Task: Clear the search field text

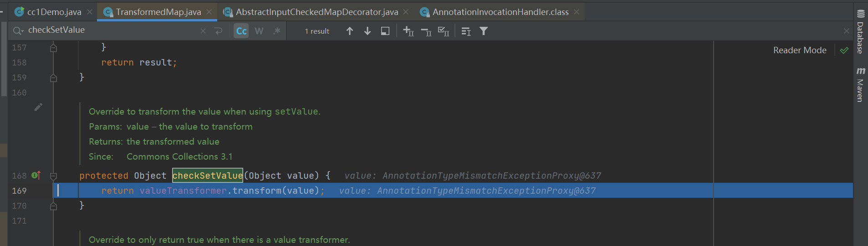Action: pyautogui.click(x=203, y=31)
